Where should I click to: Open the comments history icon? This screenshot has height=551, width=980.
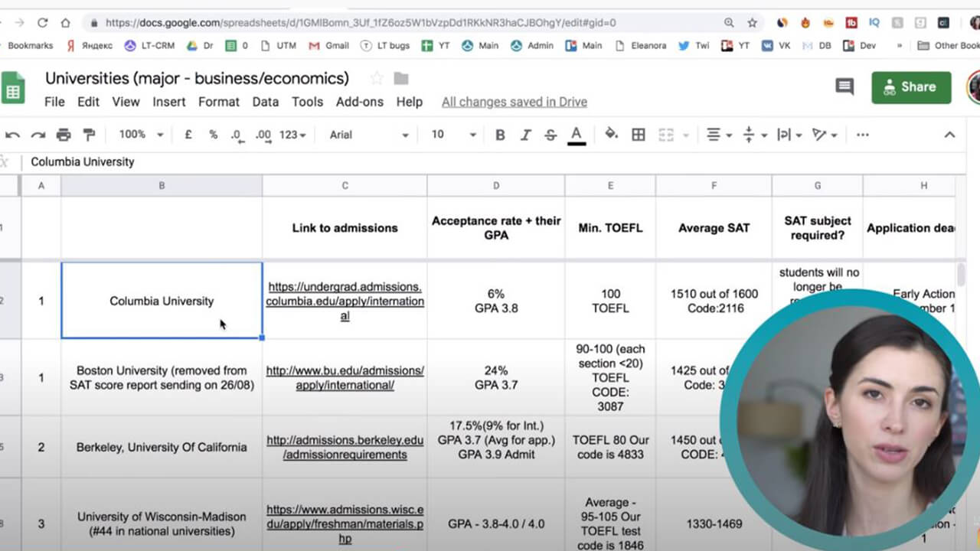click(x=844, y=86)
